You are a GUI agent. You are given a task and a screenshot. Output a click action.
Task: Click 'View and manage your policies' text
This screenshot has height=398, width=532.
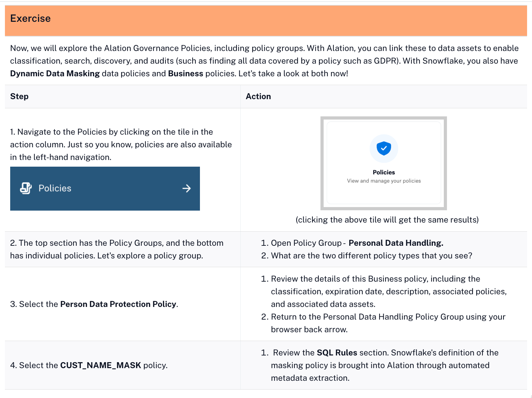384,181
